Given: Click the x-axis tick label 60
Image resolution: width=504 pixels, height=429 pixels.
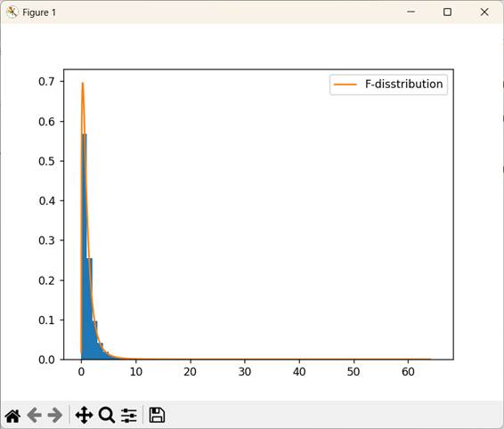Looking at the screenshot, I should [x=408, y=372].
